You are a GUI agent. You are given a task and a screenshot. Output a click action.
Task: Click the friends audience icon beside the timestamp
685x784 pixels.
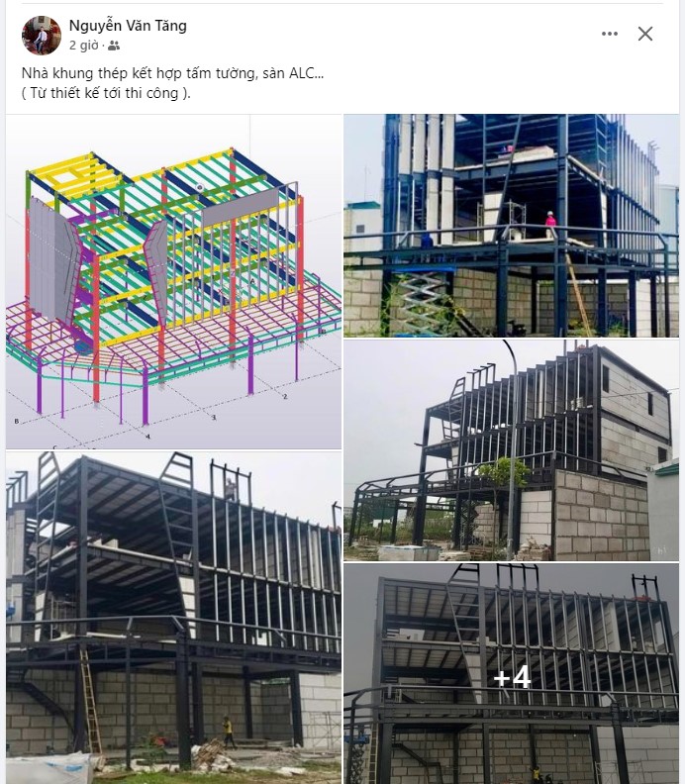pos(114,46)
